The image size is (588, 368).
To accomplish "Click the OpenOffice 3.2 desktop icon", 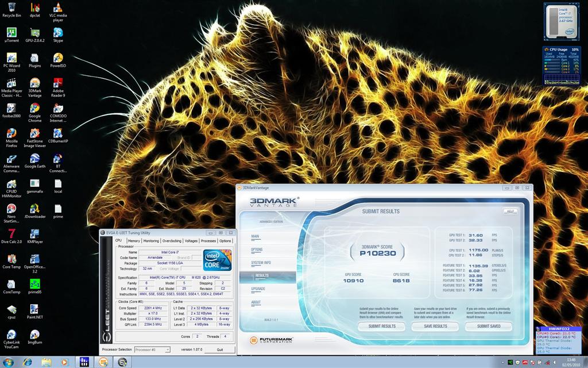I will coord(35,263).
